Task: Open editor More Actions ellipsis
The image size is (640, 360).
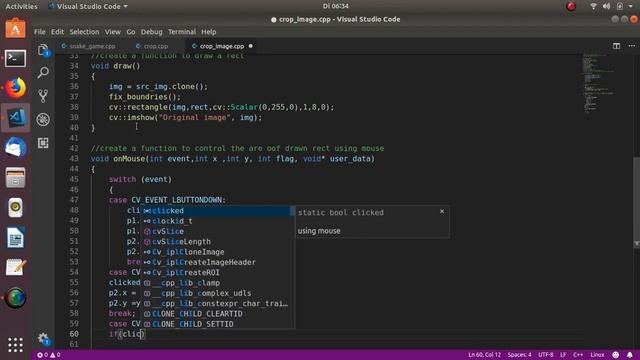Action: point(631,46)
